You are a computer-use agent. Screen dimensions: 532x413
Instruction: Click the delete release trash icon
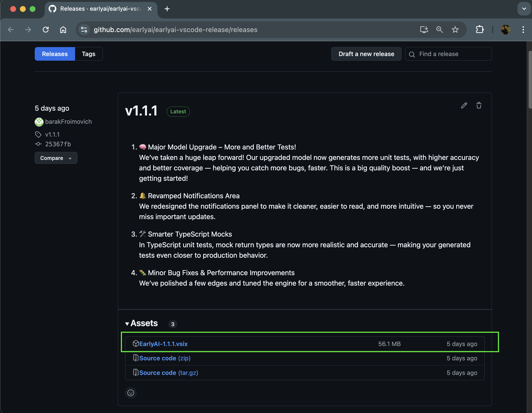click(x=479, y=105)
